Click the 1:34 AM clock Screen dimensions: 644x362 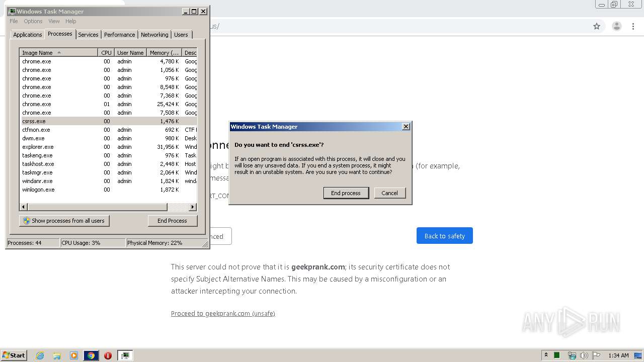pos(618,355)
